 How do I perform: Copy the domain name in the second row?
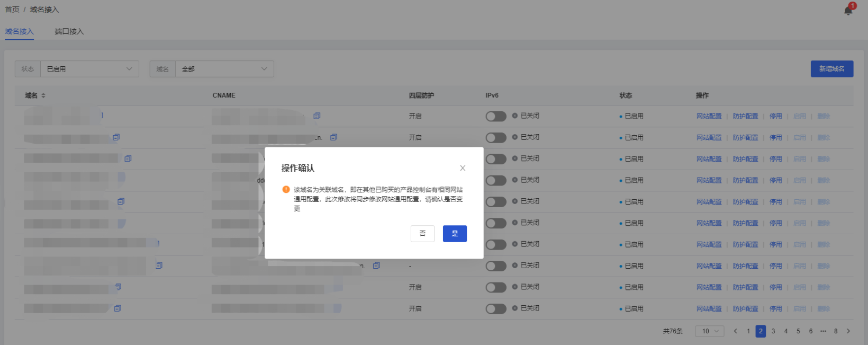coord(116,137)
